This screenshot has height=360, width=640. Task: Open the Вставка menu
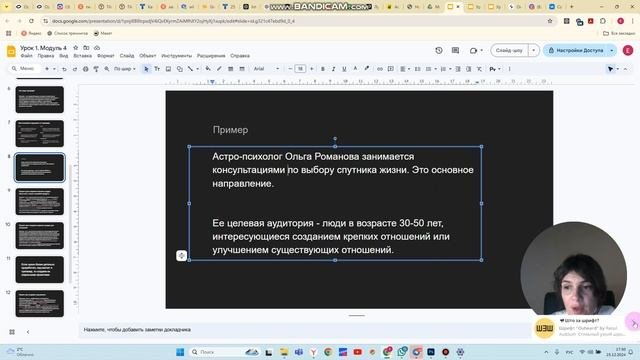coord(82,56)
